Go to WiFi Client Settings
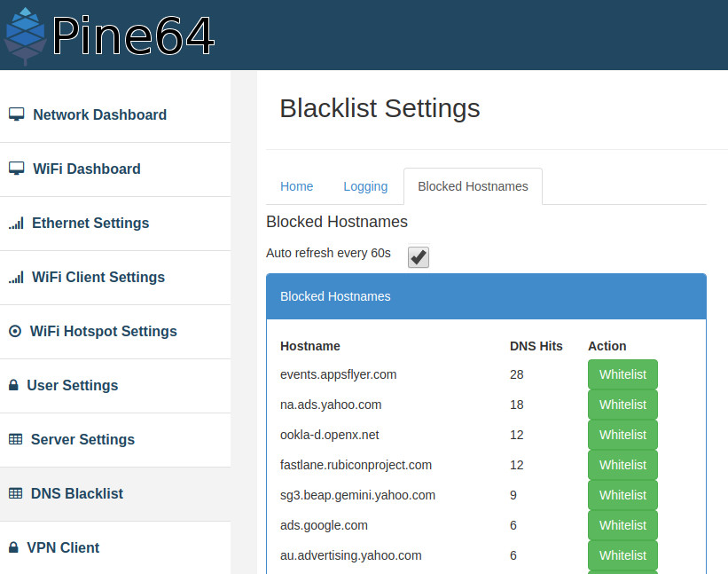Image resolution: width=728 pixels, height=574 pixels. coord(115,278)
